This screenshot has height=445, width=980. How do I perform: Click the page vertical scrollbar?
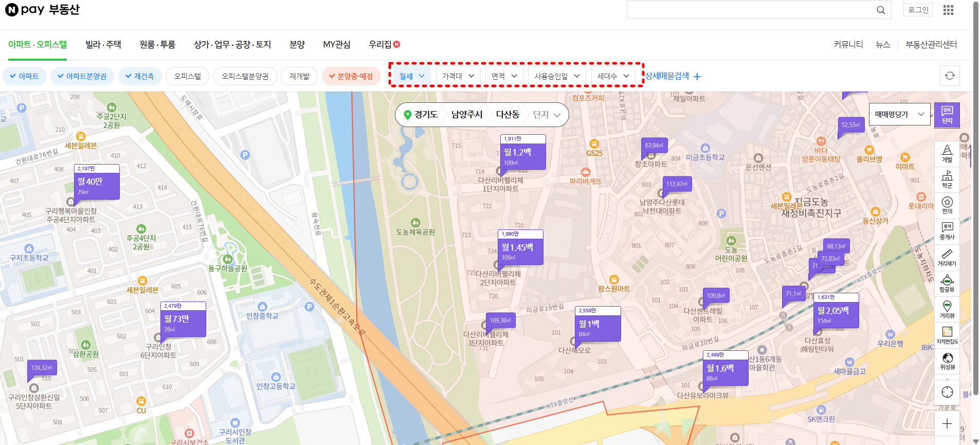pos(976,198)
